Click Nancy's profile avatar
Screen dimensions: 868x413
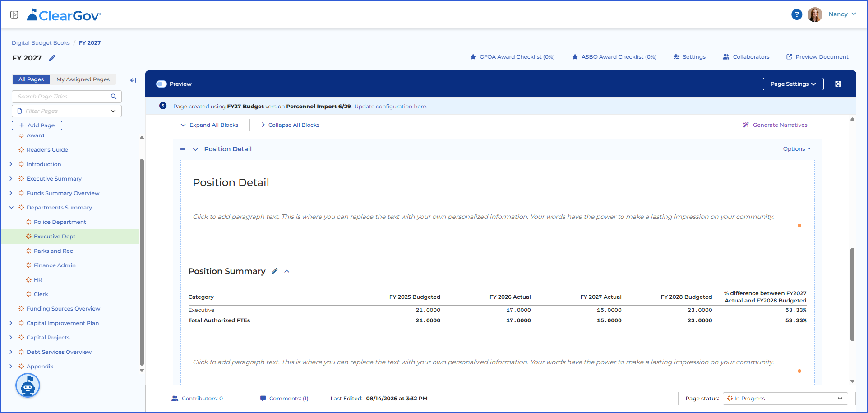tap(815, 14)
